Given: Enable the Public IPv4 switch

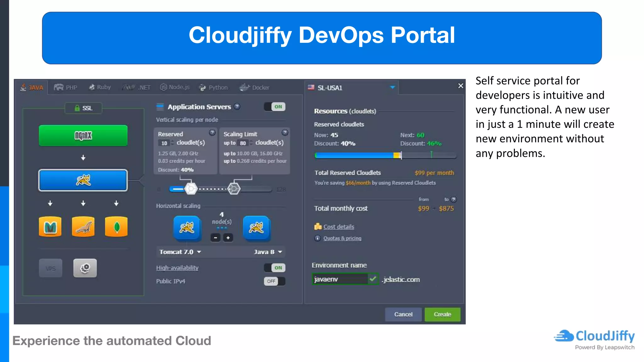Looking at the screenshot, I should click(x=275, y=281).
